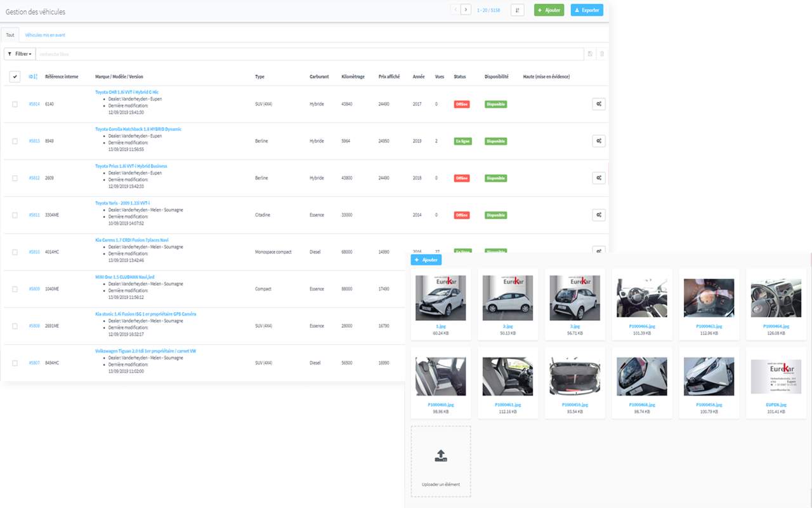
Task: Switch to the Tout tab
Action: [x=10, y=35]
